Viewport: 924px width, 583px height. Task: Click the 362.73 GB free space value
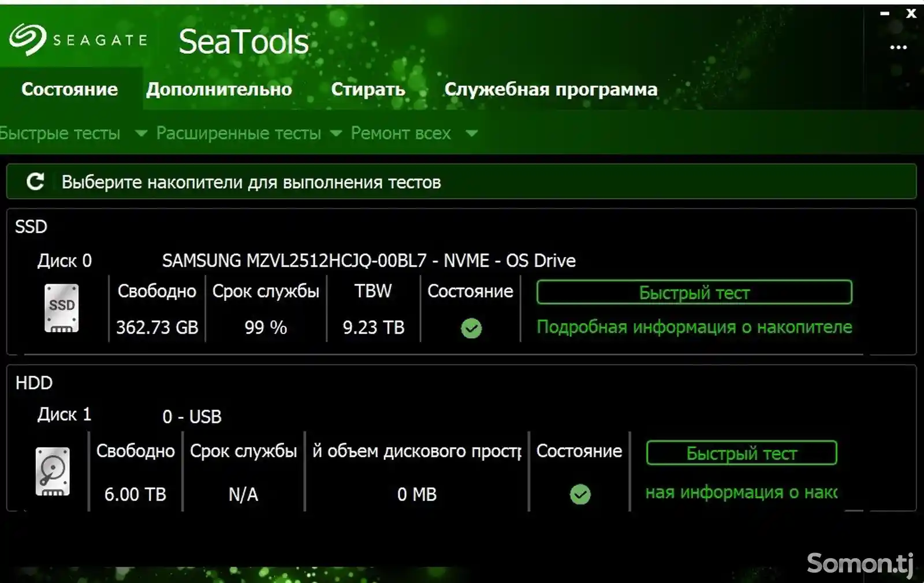pos(157,328)
